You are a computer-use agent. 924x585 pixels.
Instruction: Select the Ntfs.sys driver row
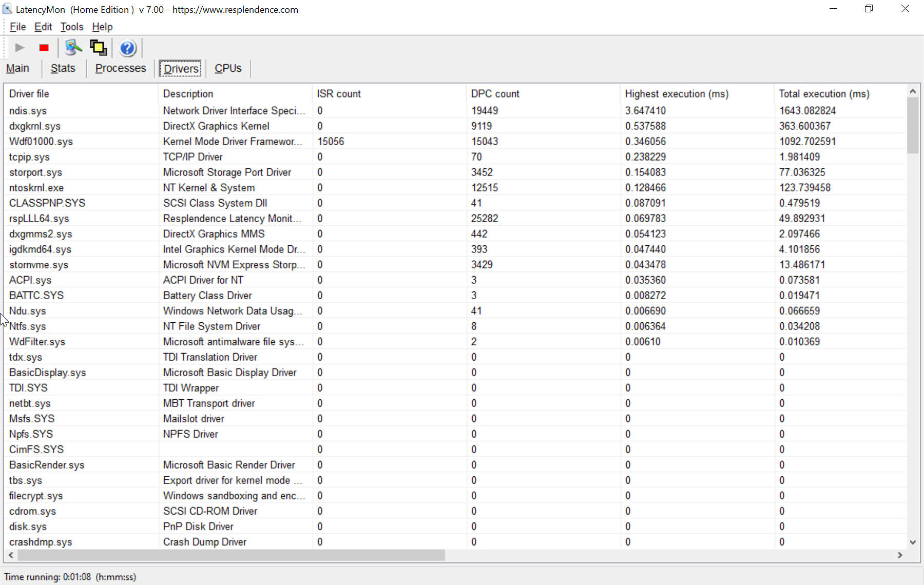tap(455, 326)
